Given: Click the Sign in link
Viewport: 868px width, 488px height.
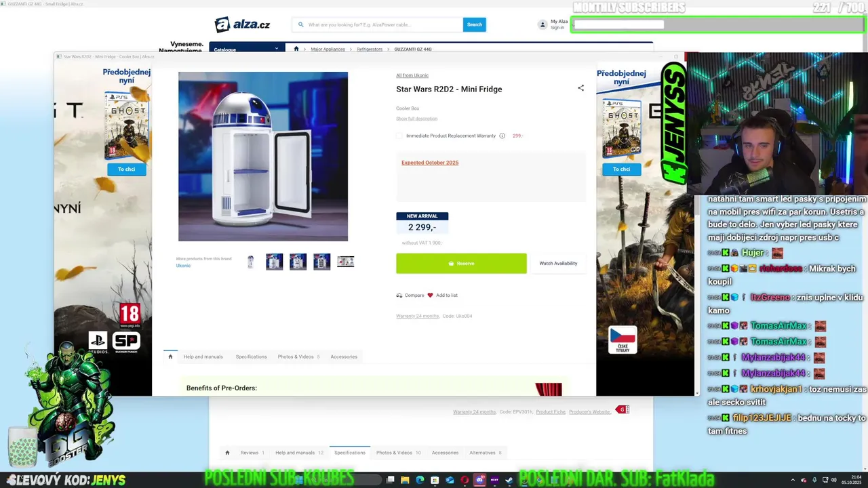Looking at the screenshot, I should tap(557, 28).
